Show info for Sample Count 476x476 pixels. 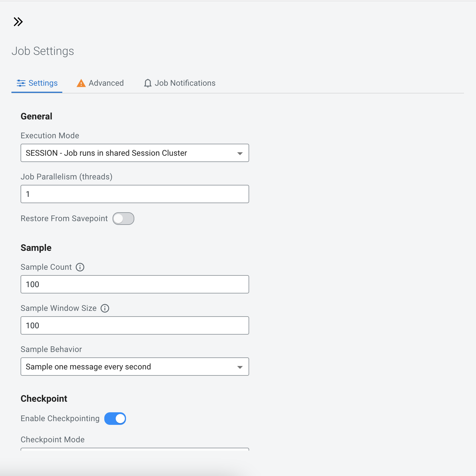pos(80,267)
